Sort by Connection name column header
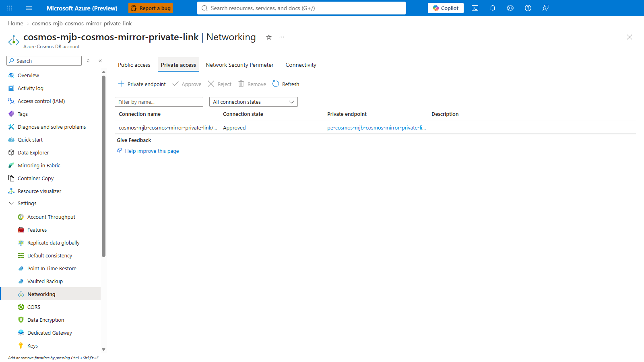This screenshot has width=644, height=362. click(x=140, y=114)
